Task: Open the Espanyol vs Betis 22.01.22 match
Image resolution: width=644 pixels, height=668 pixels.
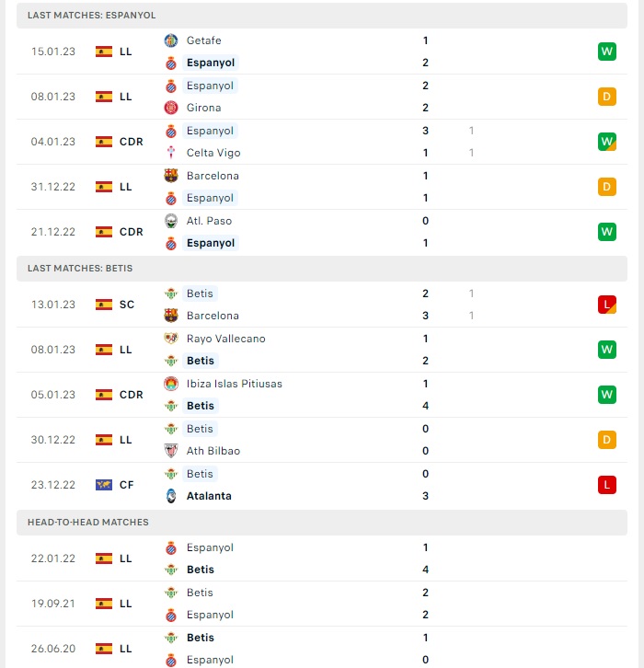Action: pos(322,559)
